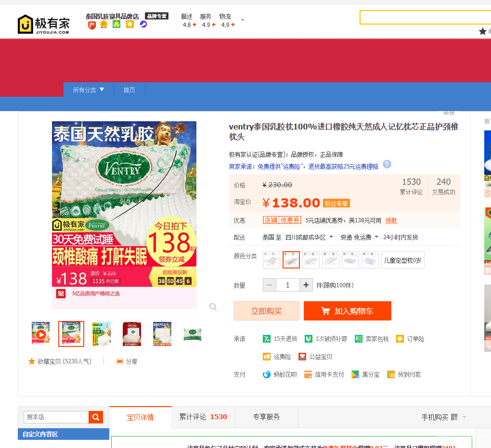Click the 领取 coupon link

coord(391,221)
